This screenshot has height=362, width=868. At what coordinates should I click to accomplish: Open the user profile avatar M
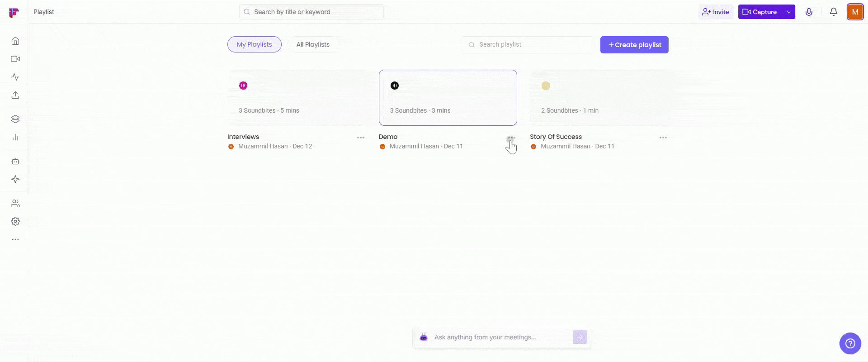point(855,12)
